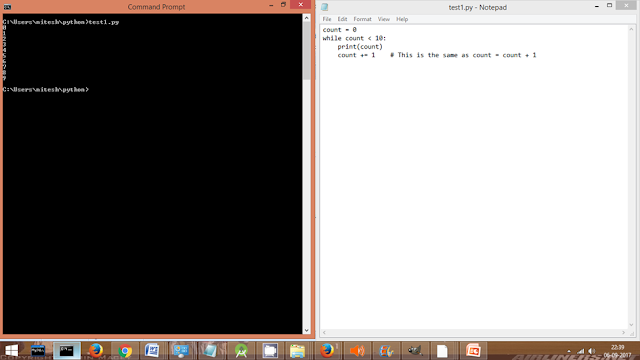This screenshot has height=360, width=640.
Task: Click Command Prompt scrollbar up arrow
Action: coord(307,18)
